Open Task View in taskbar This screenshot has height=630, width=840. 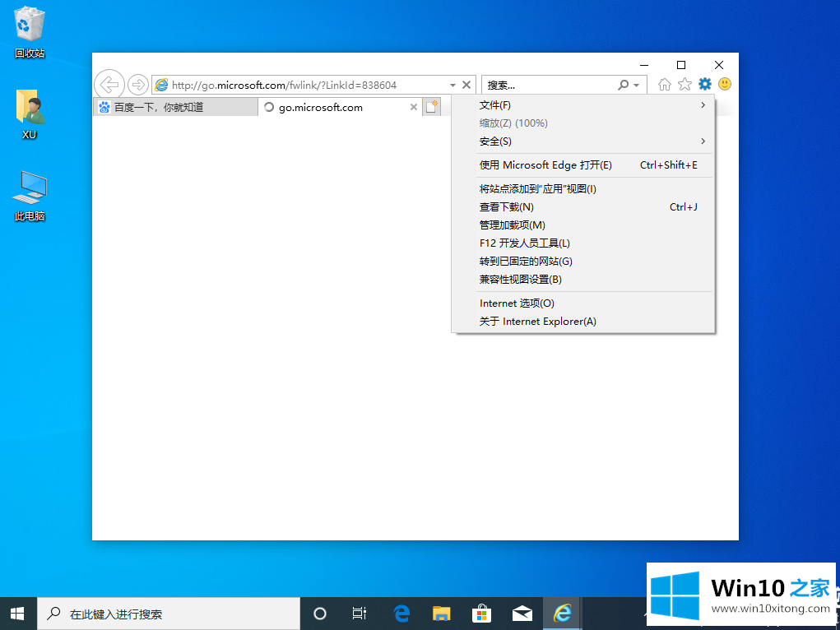coord(360,614)
